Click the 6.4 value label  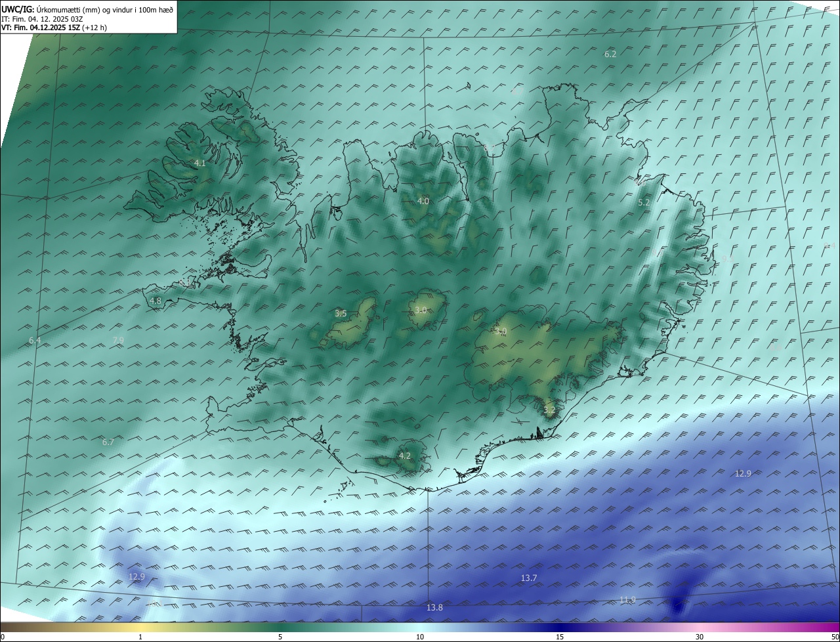tap(35, 340)
